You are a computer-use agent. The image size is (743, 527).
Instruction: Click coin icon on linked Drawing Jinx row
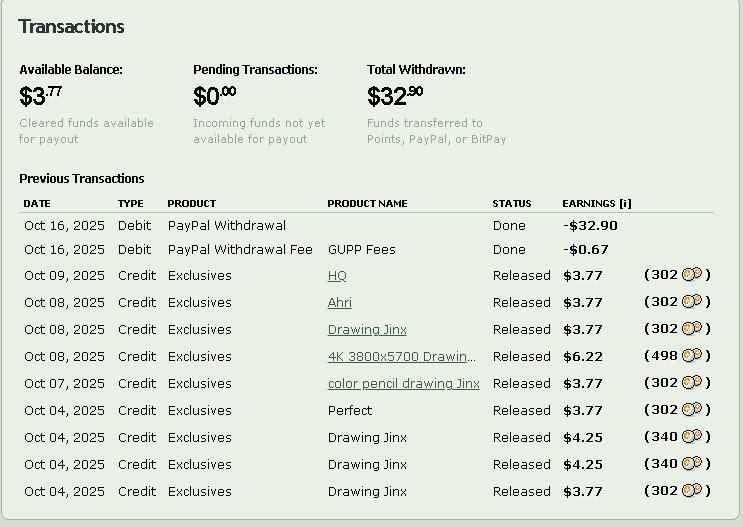[692, 329]
